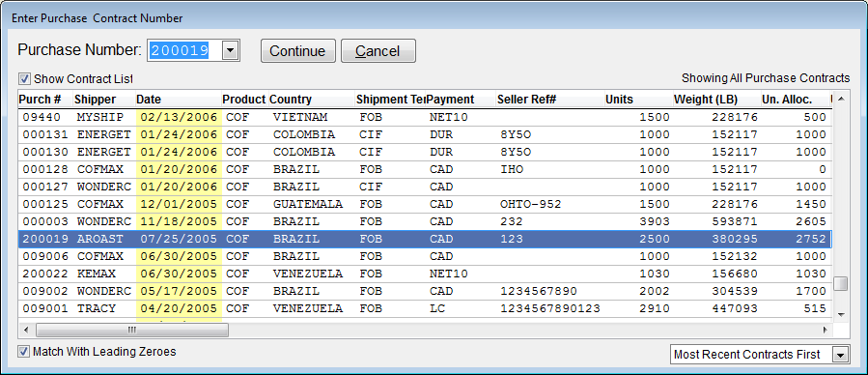868x375 pixels.
Task: Click the Un. Alloc. column header
Action: click(795, 100)
